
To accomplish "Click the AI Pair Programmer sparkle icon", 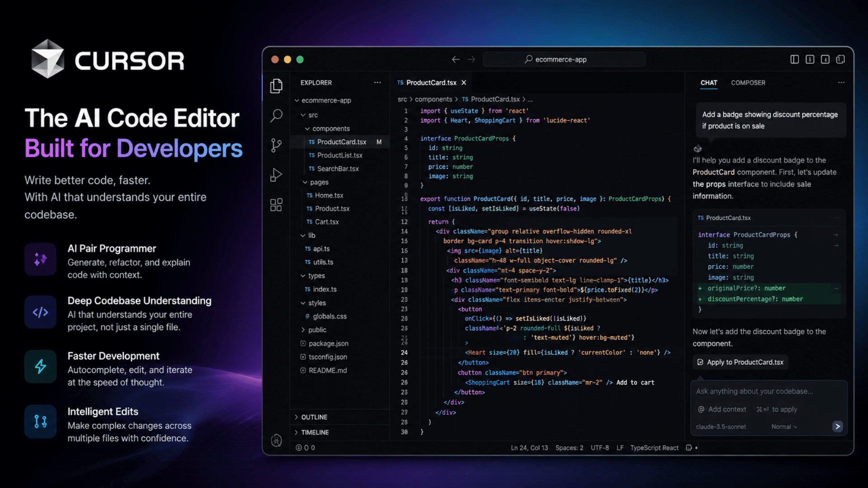I will [40, 259].
